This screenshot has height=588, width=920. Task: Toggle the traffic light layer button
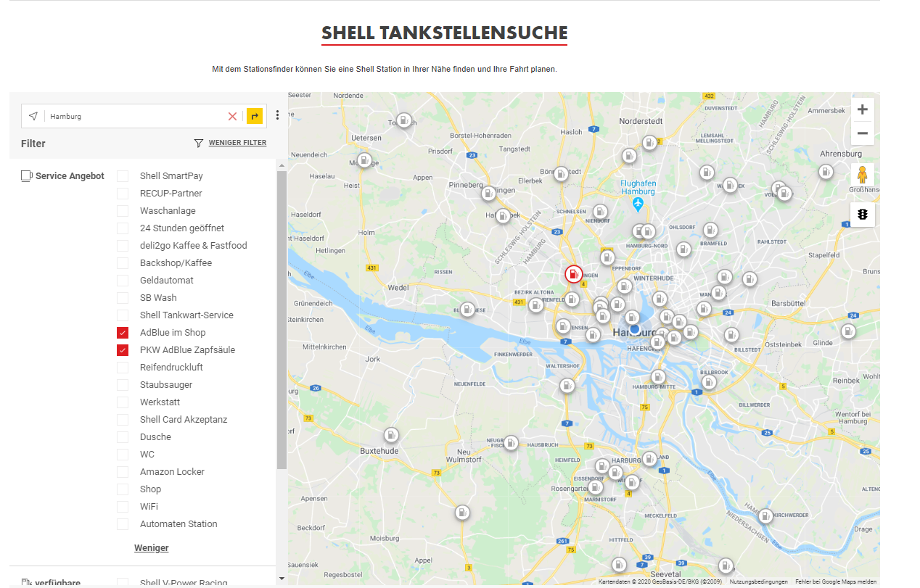click(862, 215)
